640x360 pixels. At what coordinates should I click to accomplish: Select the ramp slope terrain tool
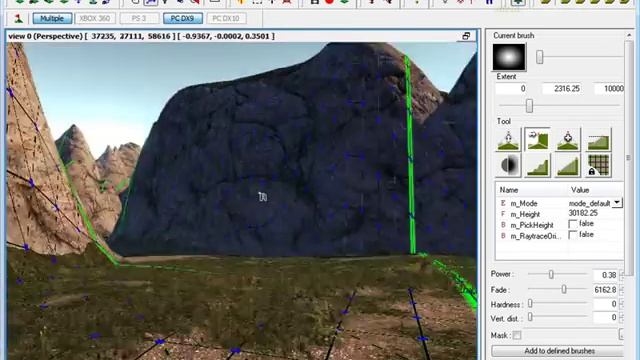coord(568,165)
